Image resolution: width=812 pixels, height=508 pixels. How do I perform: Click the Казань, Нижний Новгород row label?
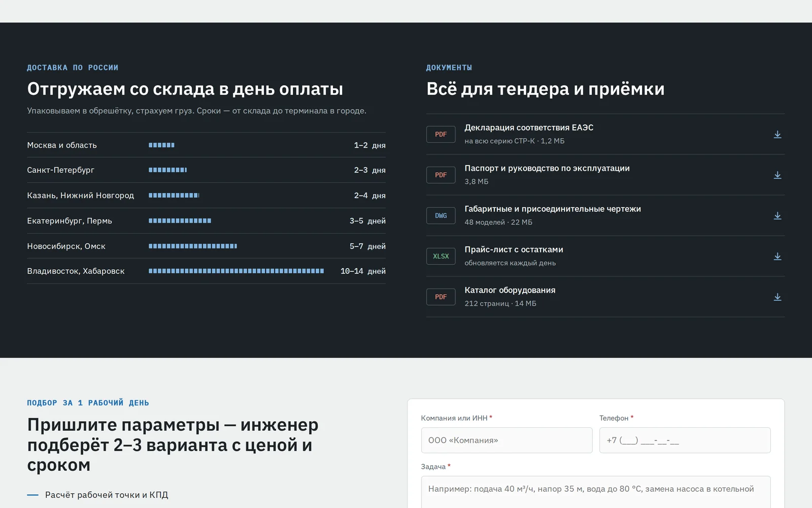click(81, 196)
